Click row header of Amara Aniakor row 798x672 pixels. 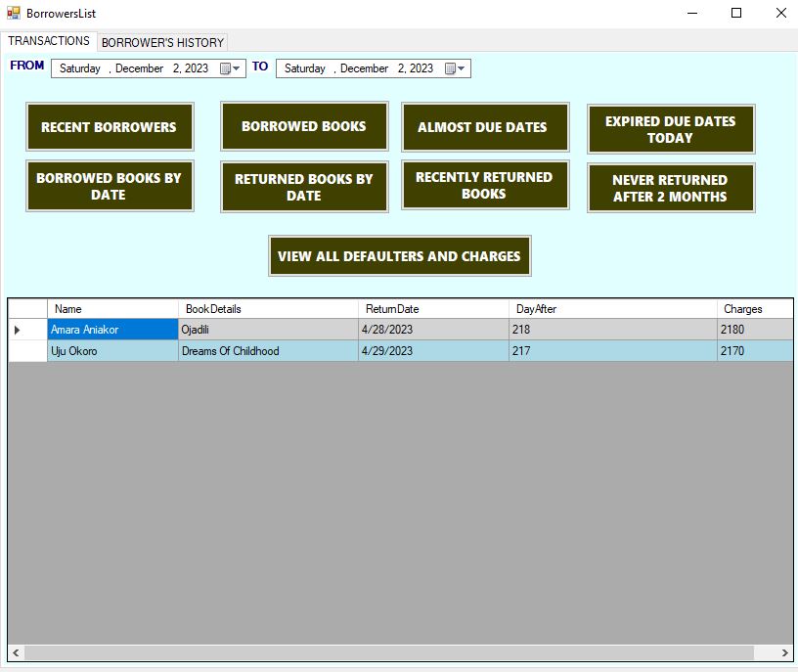pos(28,330)
